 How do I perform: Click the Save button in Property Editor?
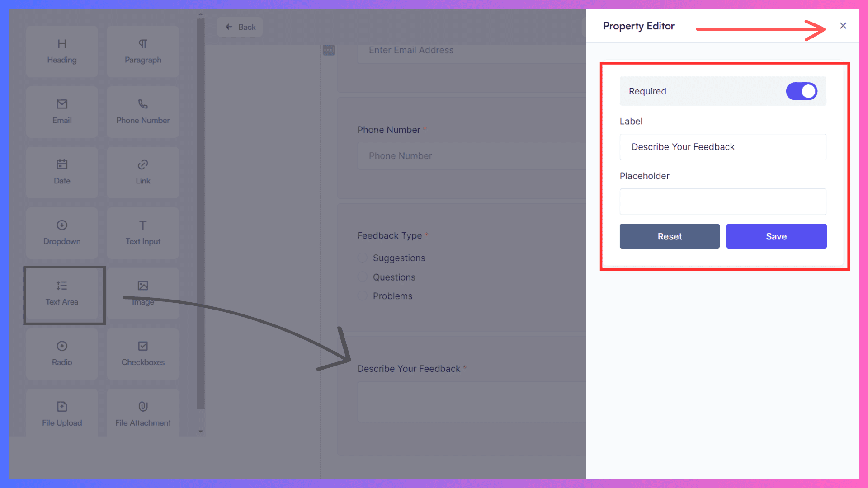(x=776, y=236)
